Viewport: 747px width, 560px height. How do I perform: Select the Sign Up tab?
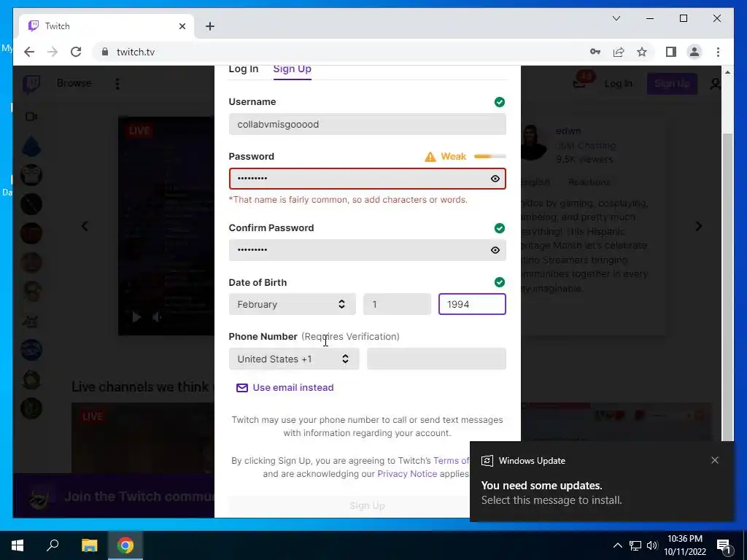(292, 69)
